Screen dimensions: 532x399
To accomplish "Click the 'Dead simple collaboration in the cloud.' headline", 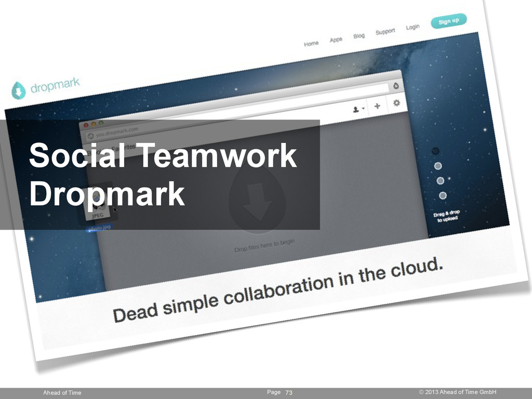I will pyautogui.click(x=278, y=289).
